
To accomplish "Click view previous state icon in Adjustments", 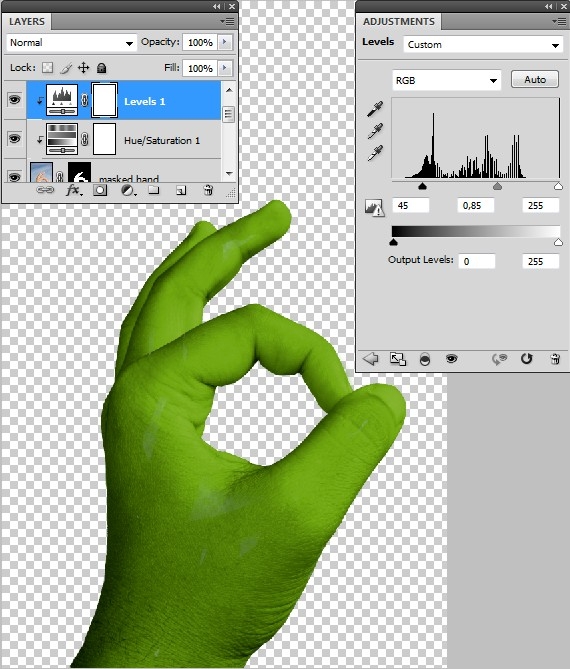I will (500, 359).
